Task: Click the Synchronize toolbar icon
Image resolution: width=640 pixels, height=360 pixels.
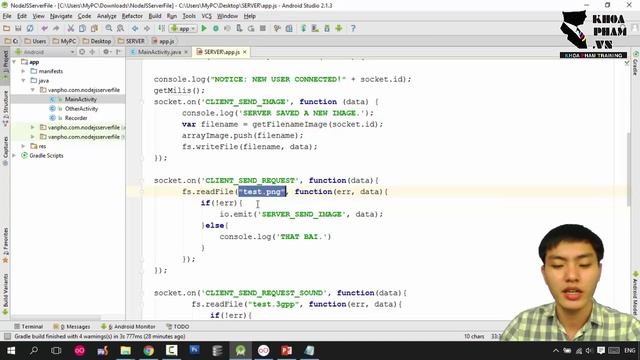Action: [x=30, y=29]
